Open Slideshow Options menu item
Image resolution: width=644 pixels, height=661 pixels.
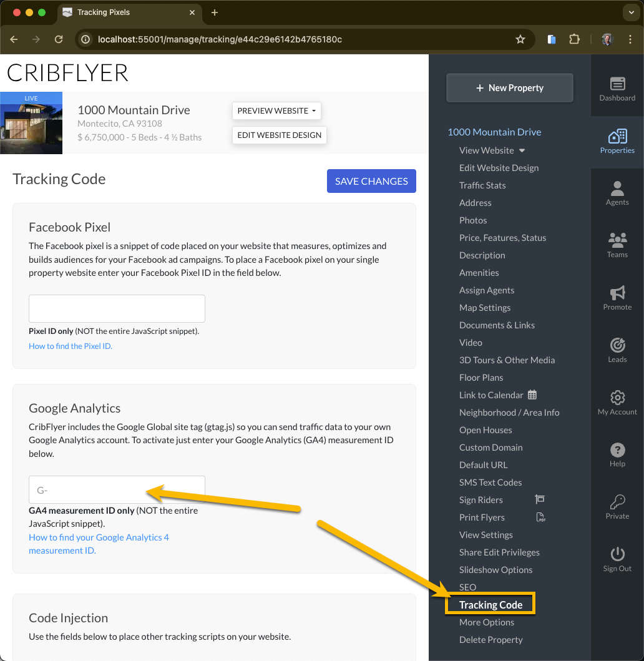496,570
